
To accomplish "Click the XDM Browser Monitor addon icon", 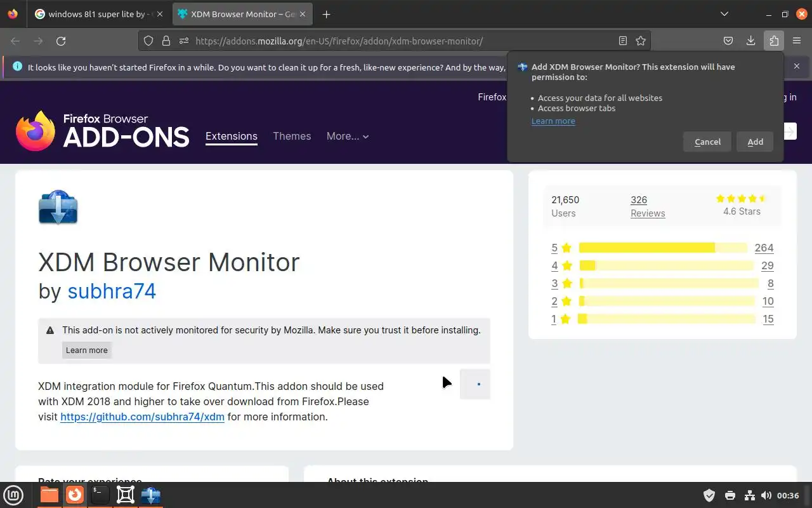I will (x=58, y=207).
